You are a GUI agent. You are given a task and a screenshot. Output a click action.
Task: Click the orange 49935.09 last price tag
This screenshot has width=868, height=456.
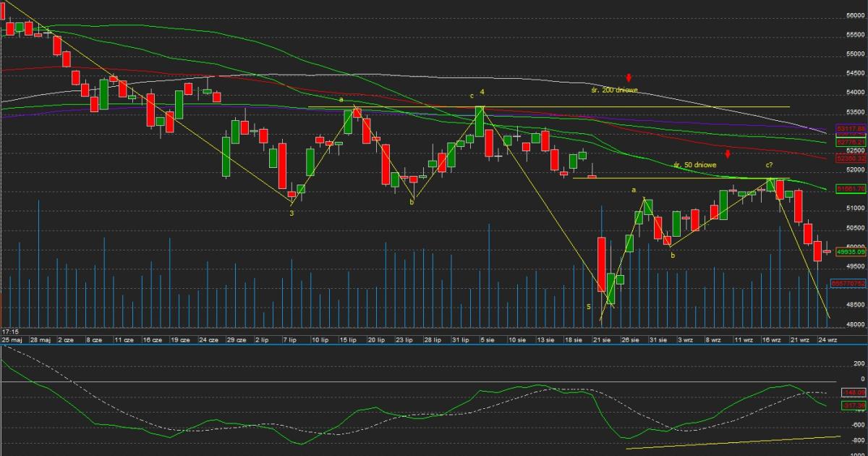(x=850, y=252)
